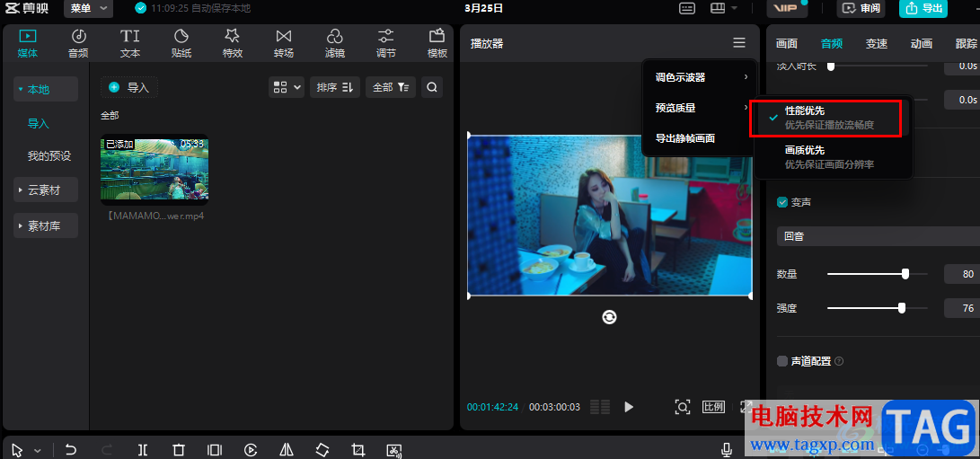Select the pointer selection tool
The width and height of the screenshot is (980, 459).
click(17, 450)
